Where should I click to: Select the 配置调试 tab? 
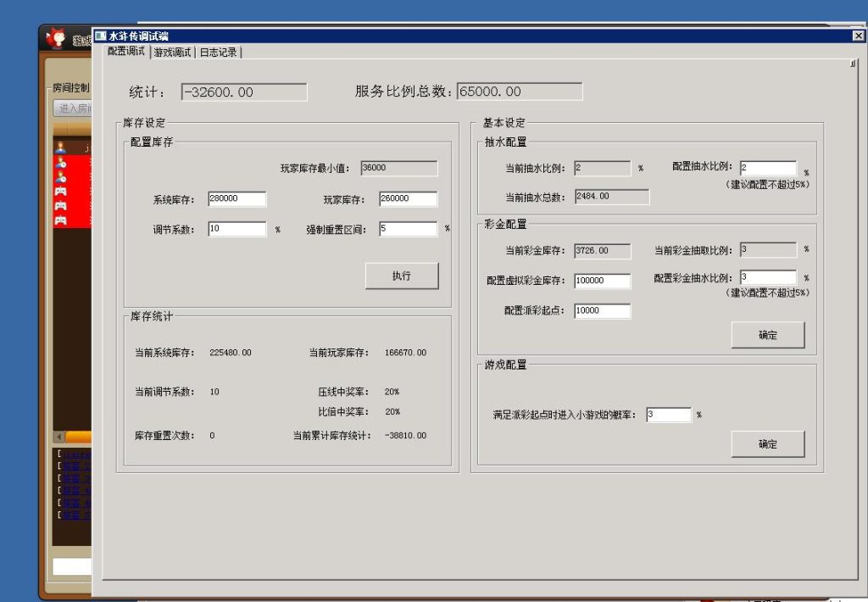[126, 52]
